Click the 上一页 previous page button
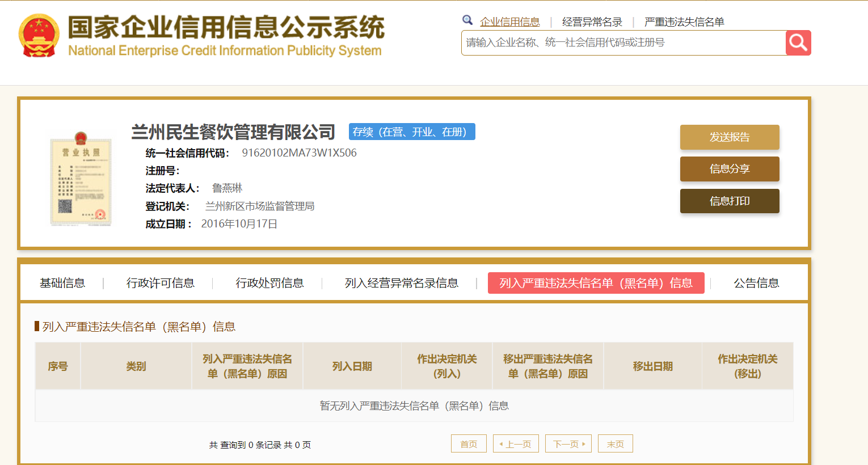The height and width of the screenshot is (465, 868). 516,443
